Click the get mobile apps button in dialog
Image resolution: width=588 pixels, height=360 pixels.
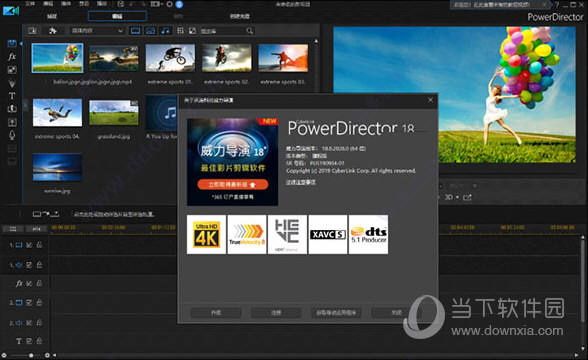(336, 312)
